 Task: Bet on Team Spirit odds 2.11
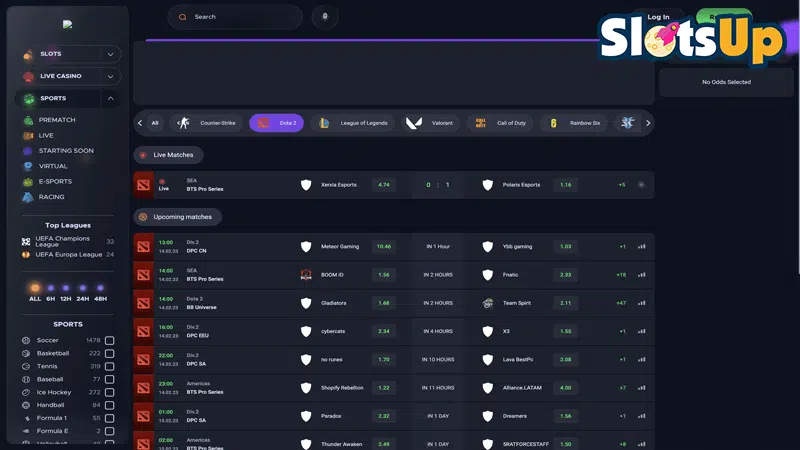(565, 303)
